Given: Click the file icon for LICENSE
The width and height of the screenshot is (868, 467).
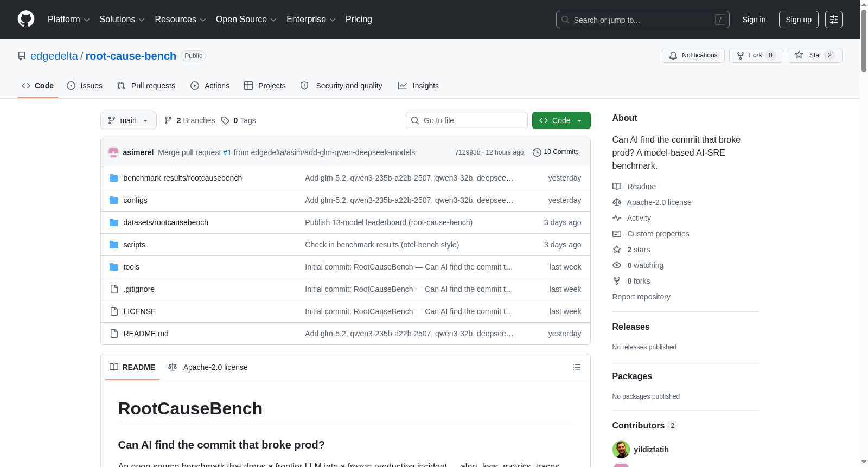Looking at the screenshot, I should click(114, 311).
